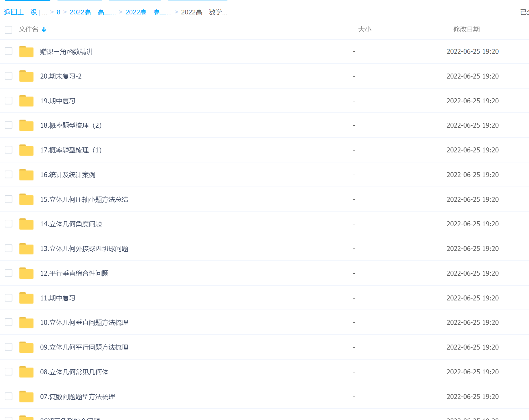The height and width of the screenshot is (420, 529).
Task: Click folder icon for 14.立体几何角度问题
Action: [x=26, y=224]
